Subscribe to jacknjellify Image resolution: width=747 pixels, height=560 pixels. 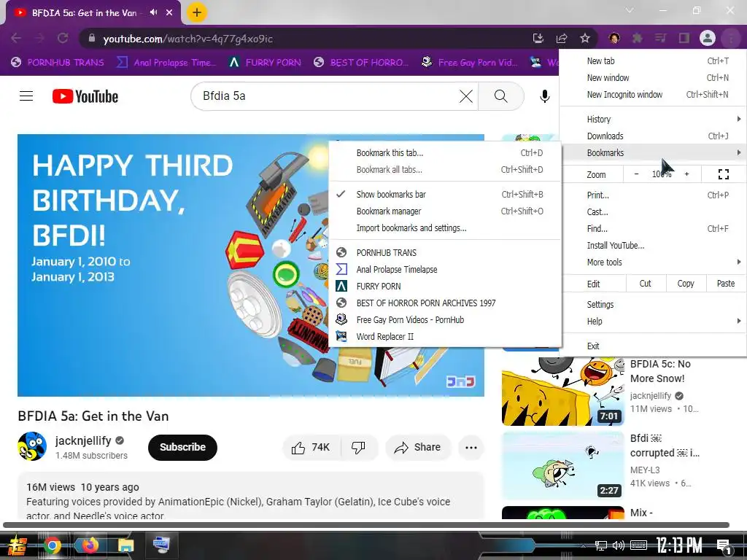coord(182,447)
